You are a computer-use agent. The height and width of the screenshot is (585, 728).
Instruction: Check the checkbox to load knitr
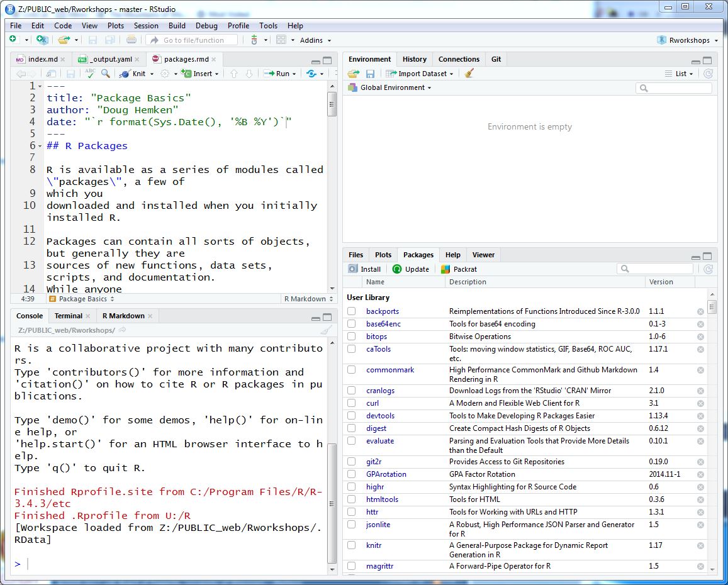(351, 545)
